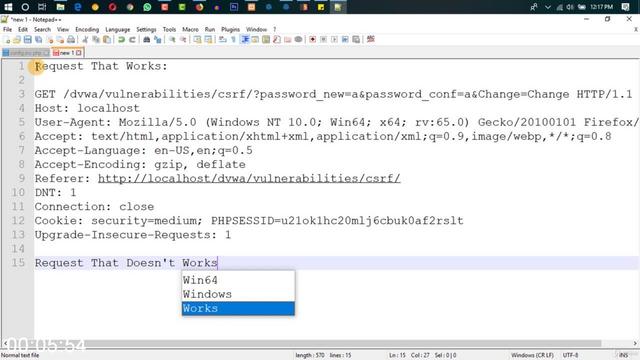Open the ? help menu
640x360 pixels.
pos(275,29)
